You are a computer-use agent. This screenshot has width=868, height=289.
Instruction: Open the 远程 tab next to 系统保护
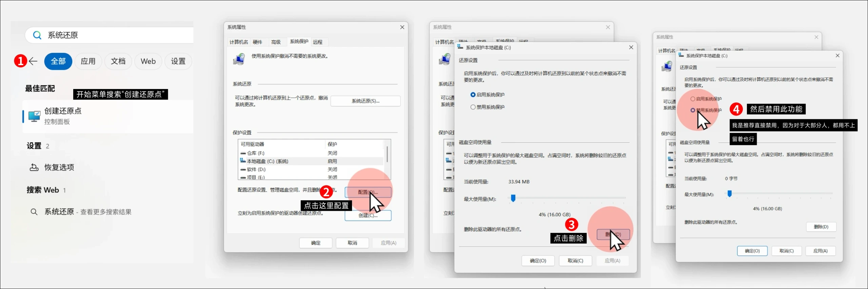(318, 42)
